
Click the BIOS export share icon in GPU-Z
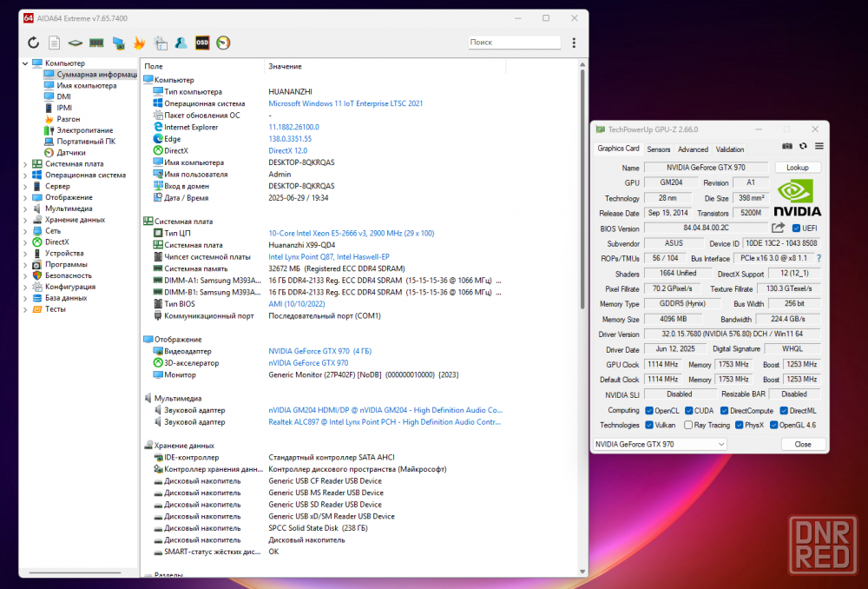779,228
